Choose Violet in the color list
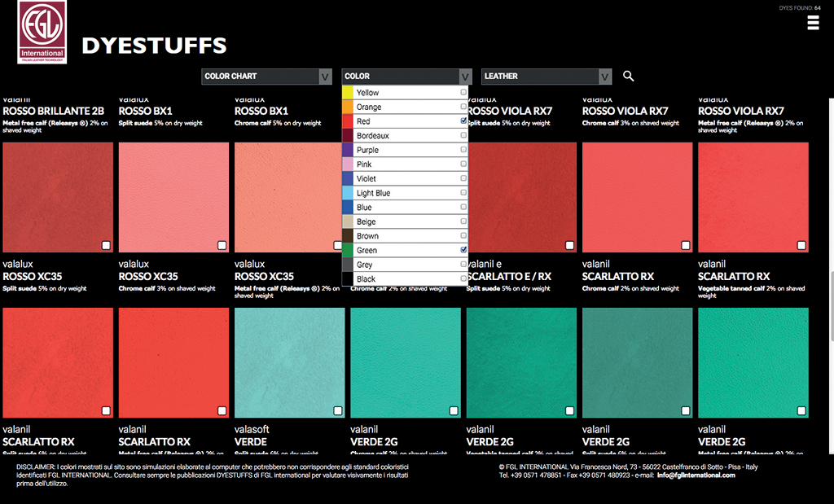Viewport: 834px width, 504px height. [405, 178]
